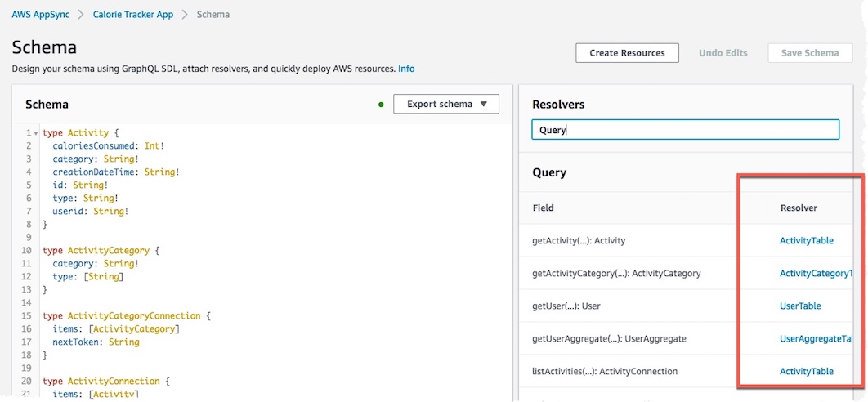Click the Resolver column header
Image resolution: width=868 pixels, height=402 pixels.
(799, 208)
